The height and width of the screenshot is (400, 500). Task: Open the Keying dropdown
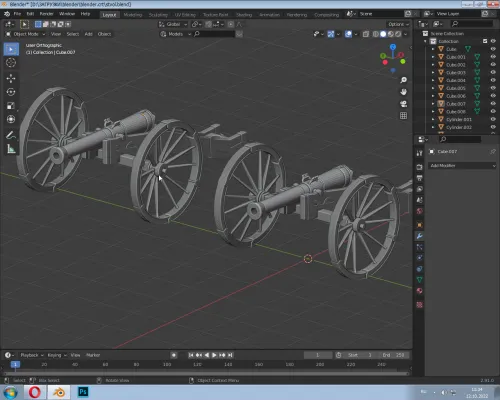pos(57,355)
